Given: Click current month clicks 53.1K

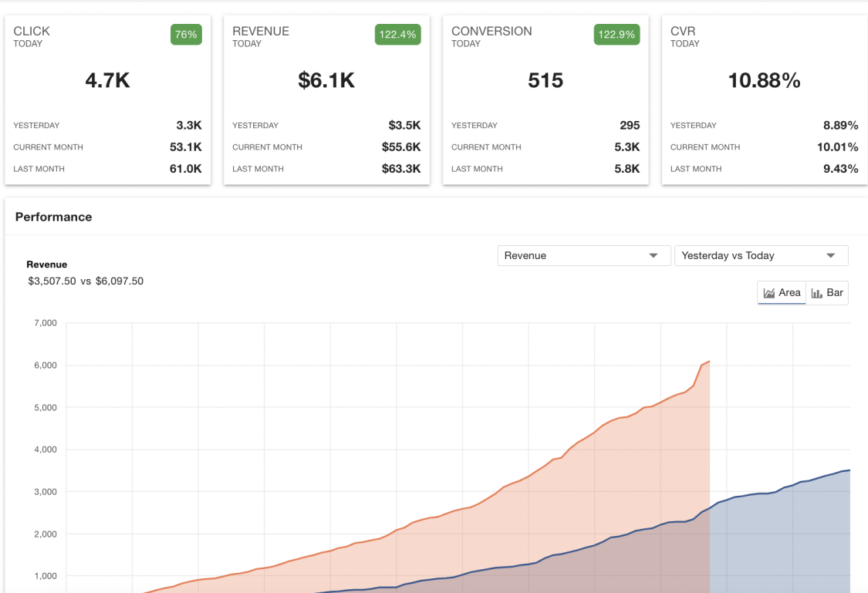Looking at the screenshot, I should (x=185, y=147).
